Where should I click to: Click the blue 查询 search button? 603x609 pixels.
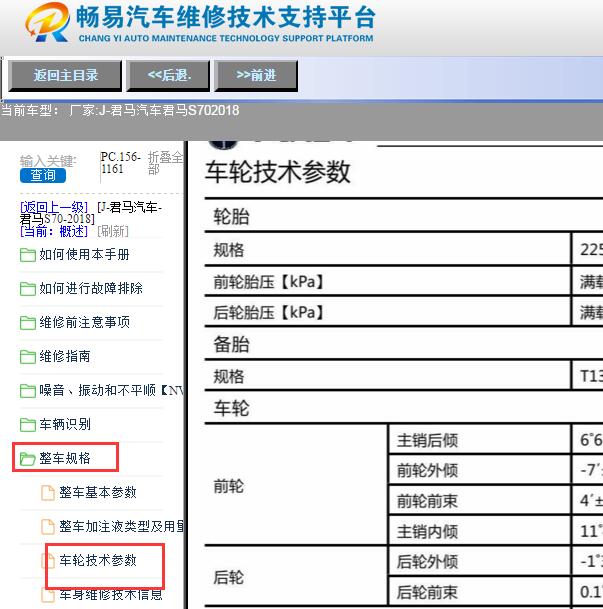pos(43,175)
